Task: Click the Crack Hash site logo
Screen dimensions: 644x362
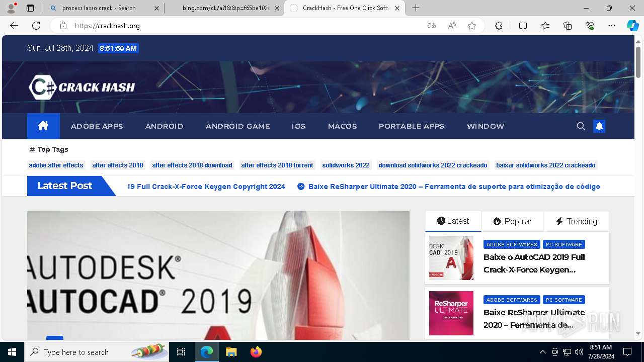Action: click(82, 87)
